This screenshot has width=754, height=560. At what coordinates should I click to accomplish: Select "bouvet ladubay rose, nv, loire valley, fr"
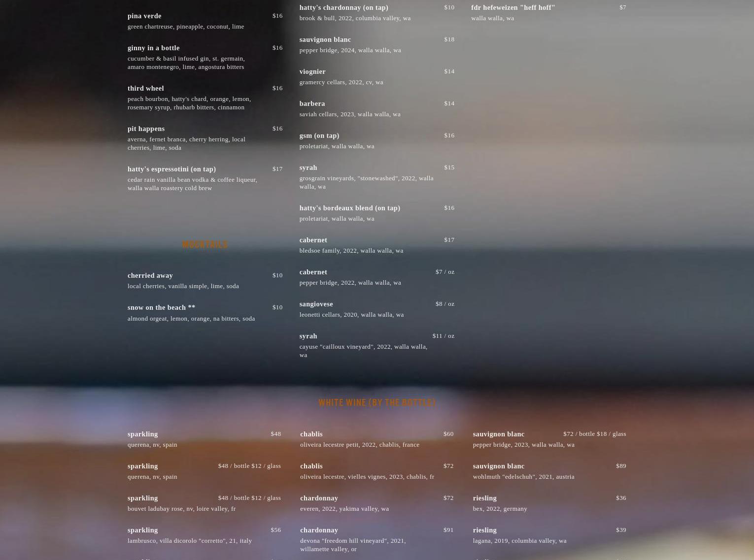181,509
